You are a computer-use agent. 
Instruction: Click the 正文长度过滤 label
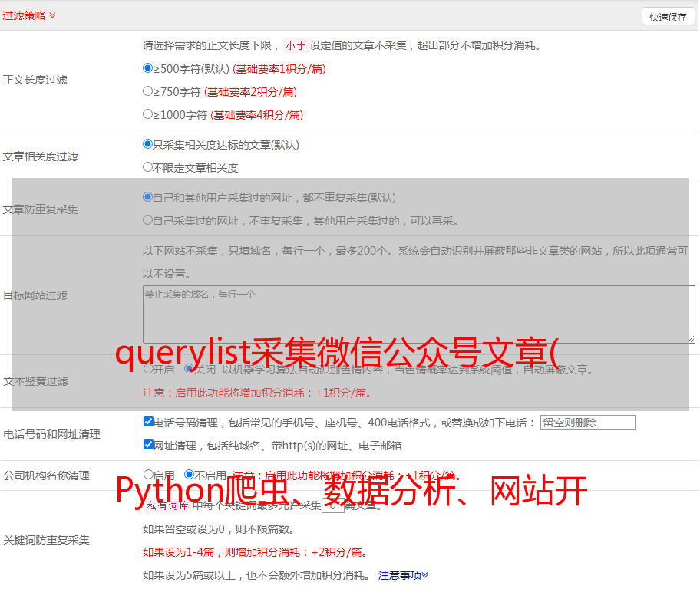(35, 80)
